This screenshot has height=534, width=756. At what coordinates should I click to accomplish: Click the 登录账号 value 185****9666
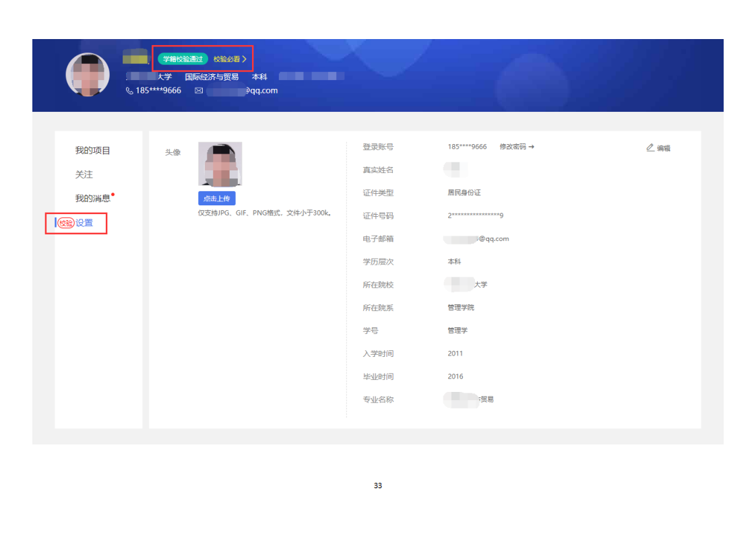(x=467, y=147)
